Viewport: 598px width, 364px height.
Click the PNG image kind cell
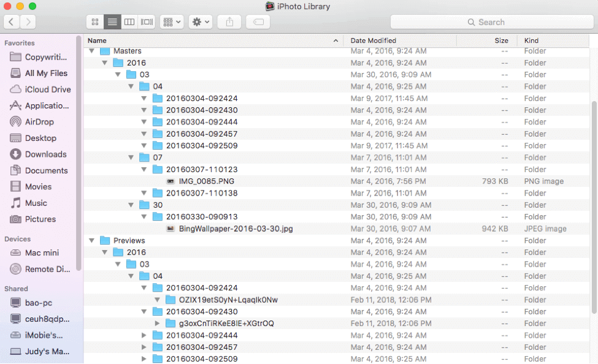click(x=543, y=181)
